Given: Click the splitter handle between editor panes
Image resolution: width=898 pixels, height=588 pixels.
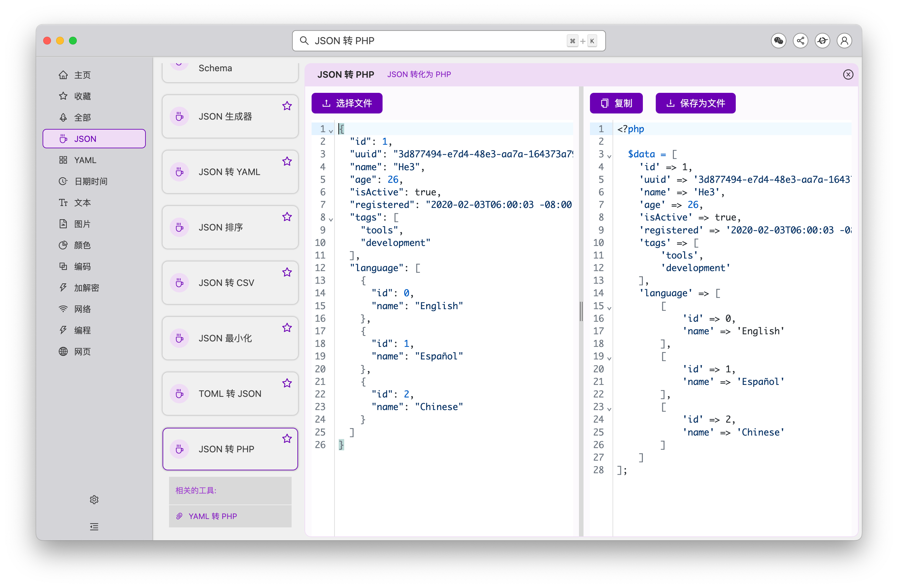Looking at the screenshot, I should tap(581, 311).
